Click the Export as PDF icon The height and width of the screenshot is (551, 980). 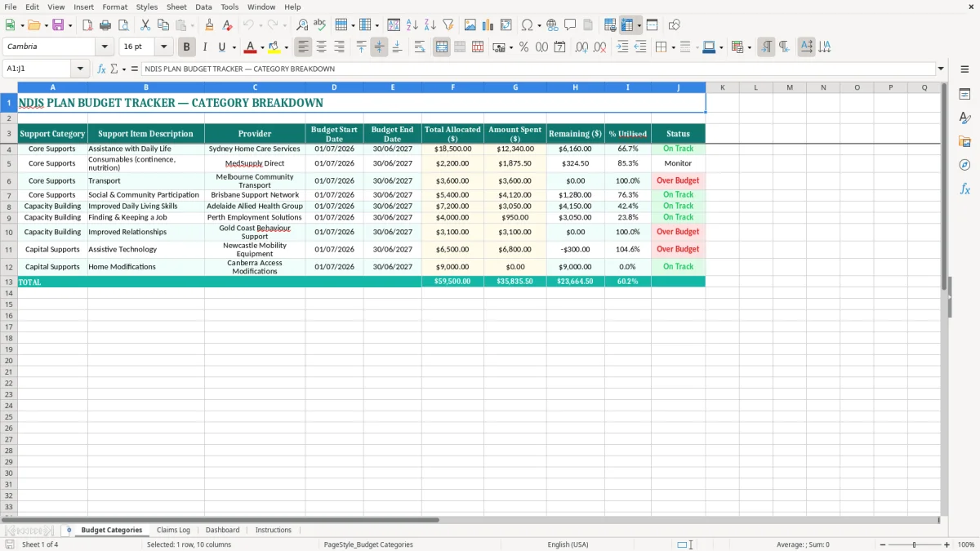tap(88, 25)
